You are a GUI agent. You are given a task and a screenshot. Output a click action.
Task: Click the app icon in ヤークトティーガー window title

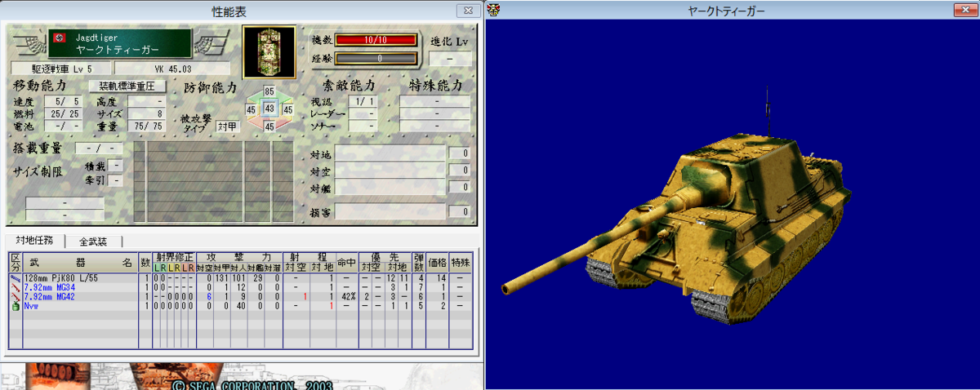click(x=493, y=9)
